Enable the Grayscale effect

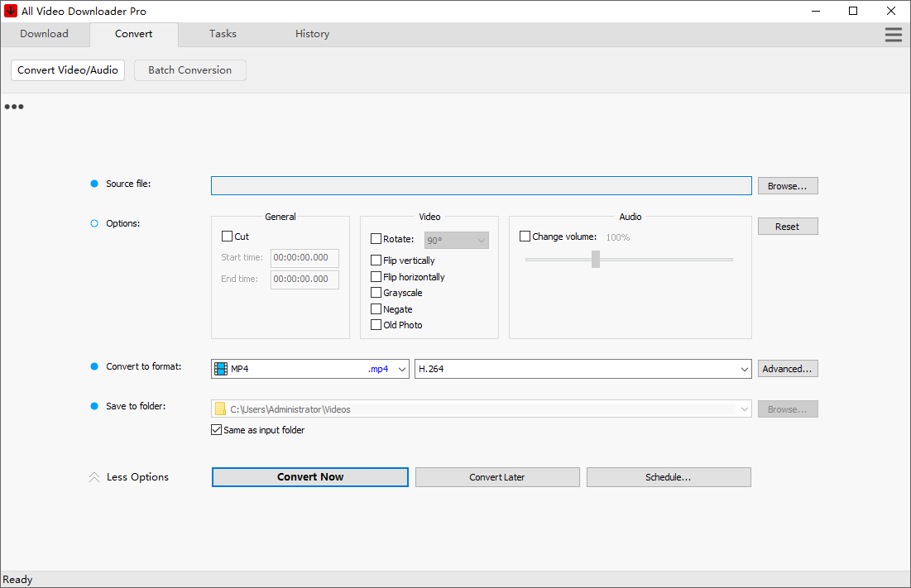tap(376, 292)
